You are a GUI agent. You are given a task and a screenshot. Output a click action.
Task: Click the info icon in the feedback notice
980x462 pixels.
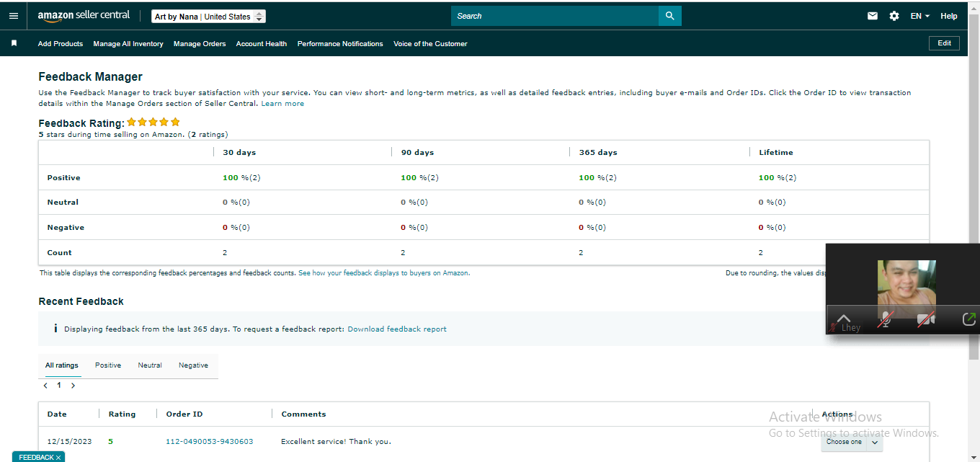pyautogui.click(x=55, y=329)
